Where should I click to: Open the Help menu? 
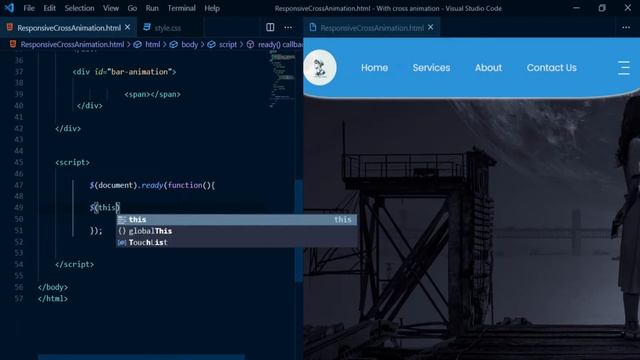212,8
